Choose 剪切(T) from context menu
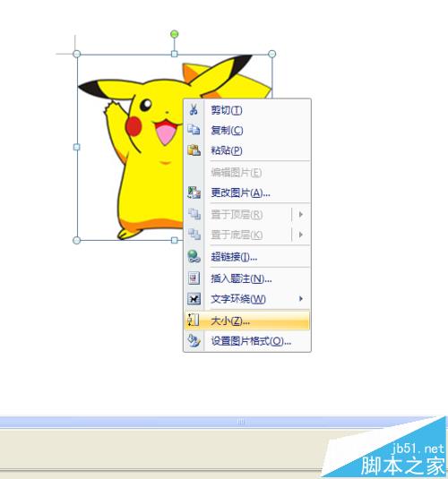The image size is (448, 479). point(247,109)
